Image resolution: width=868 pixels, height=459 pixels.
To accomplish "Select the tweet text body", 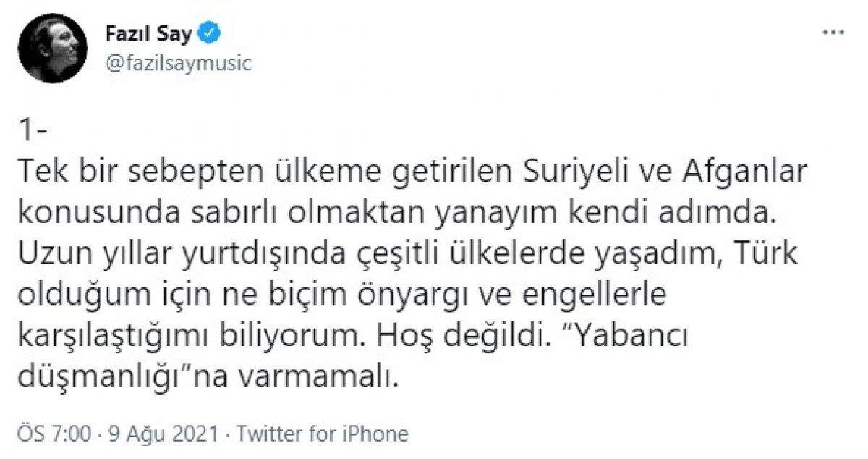I will (x=362, y=253).
